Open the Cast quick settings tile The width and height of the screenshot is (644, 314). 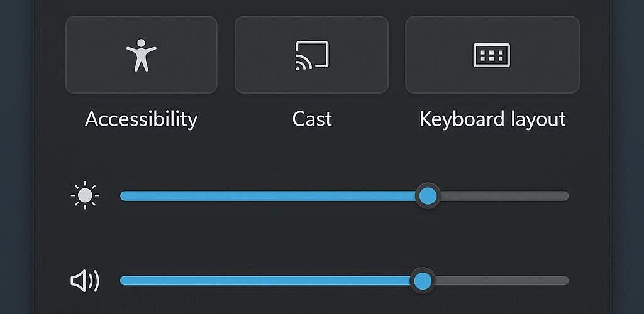(311, 55)
